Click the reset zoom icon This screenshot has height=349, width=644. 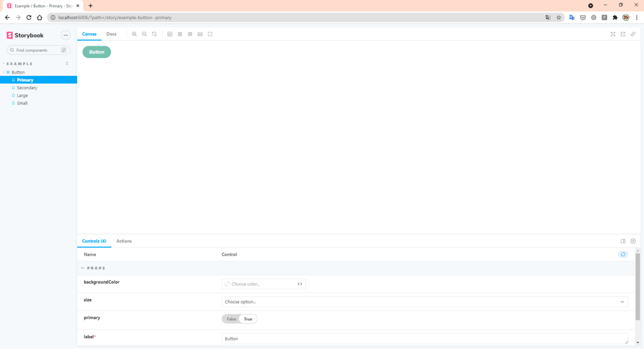coord(155,34)
